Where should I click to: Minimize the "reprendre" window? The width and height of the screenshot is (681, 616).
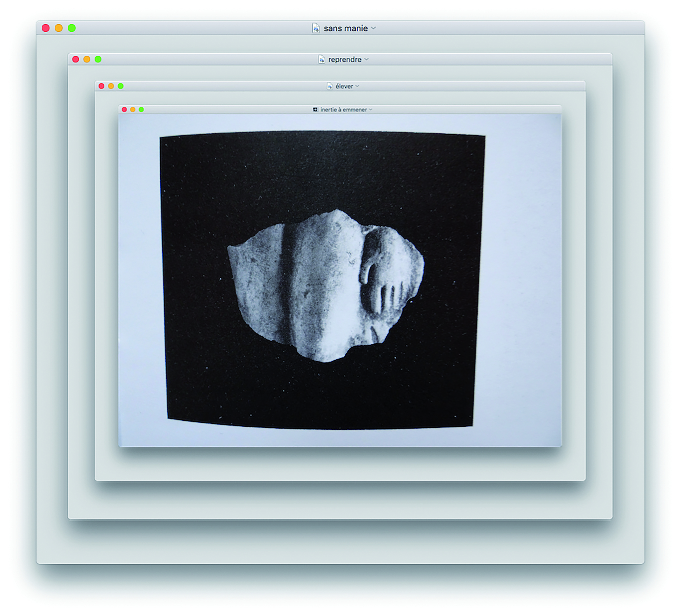(87, 59)
